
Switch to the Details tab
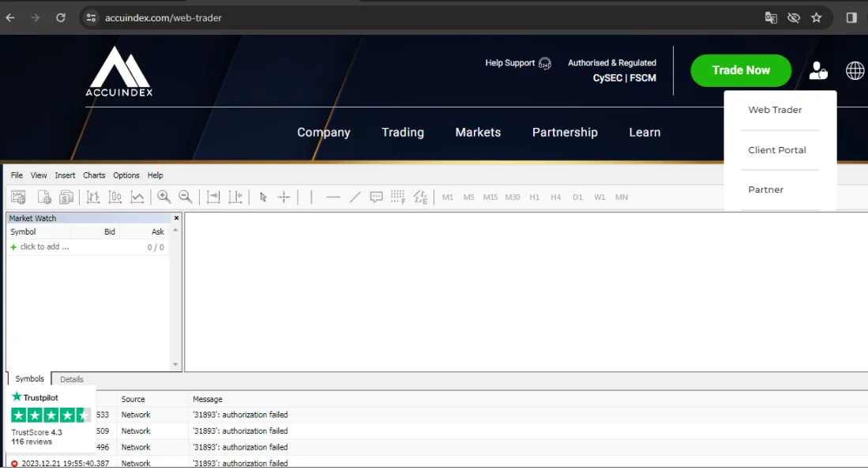pyautogui.click(x=72, y=379)
